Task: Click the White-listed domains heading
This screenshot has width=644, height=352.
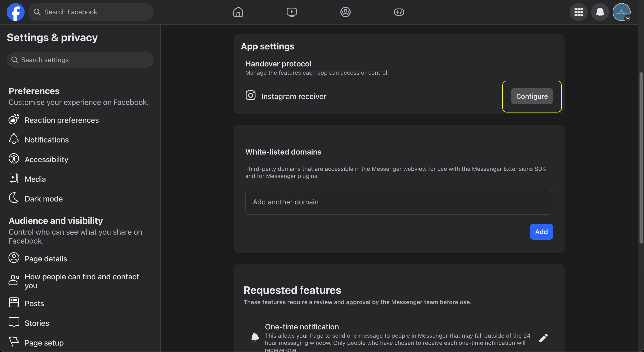Action: [283, 152]
